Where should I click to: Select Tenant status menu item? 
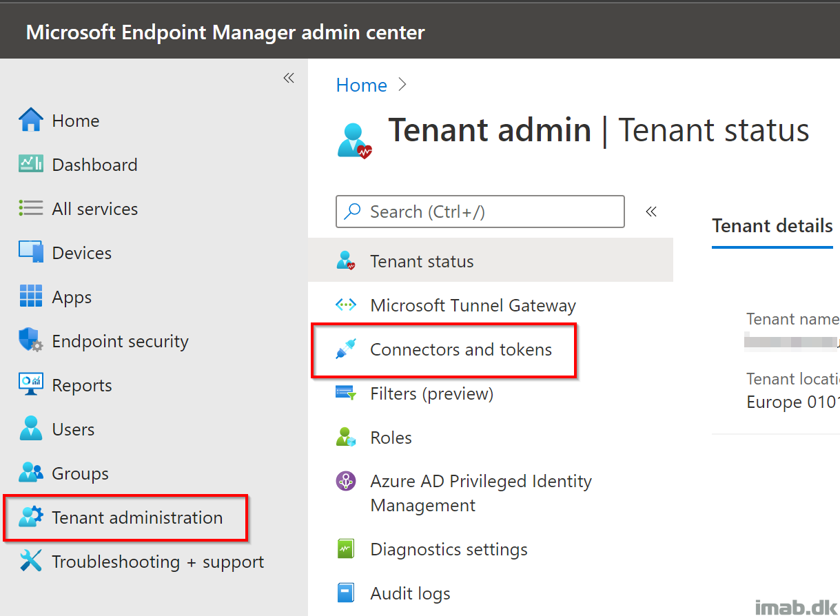click(491, 261)
